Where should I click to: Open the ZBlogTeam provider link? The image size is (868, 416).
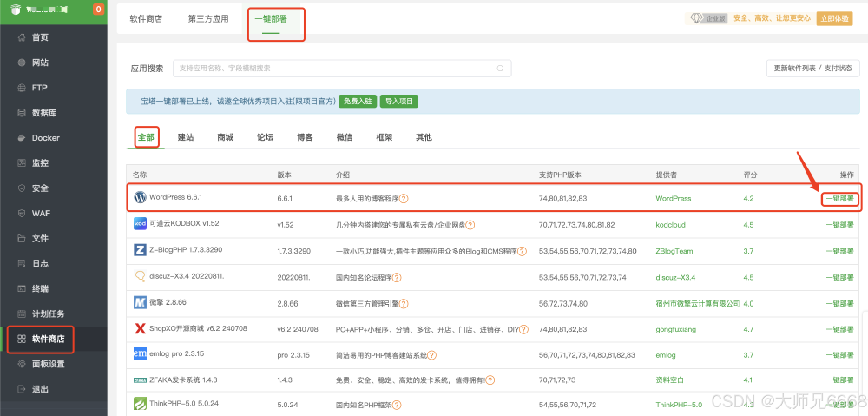point(674,251)
